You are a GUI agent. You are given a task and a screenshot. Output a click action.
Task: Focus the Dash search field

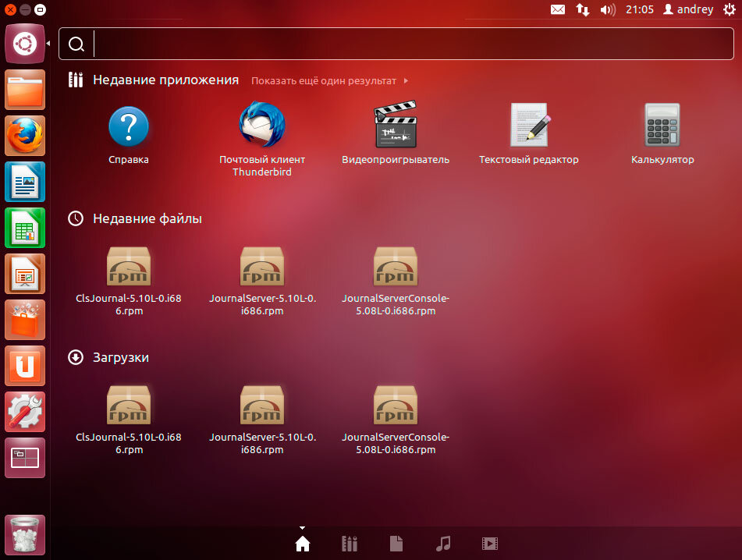tap(396, 44)
